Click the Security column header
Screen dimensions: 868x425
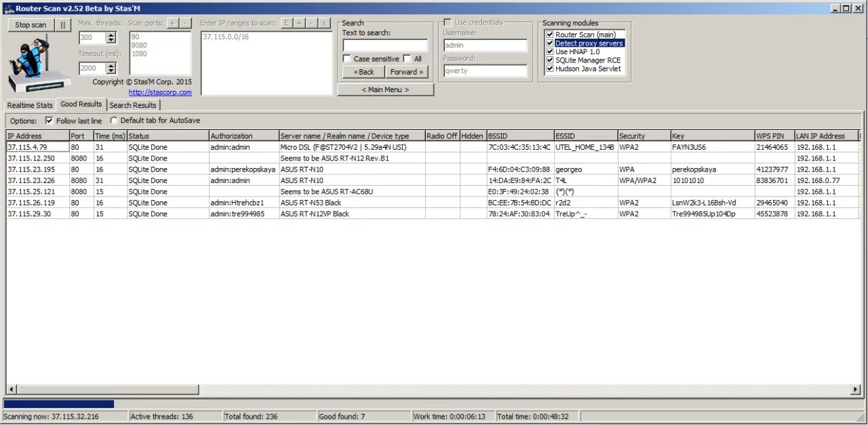point(644,136)
